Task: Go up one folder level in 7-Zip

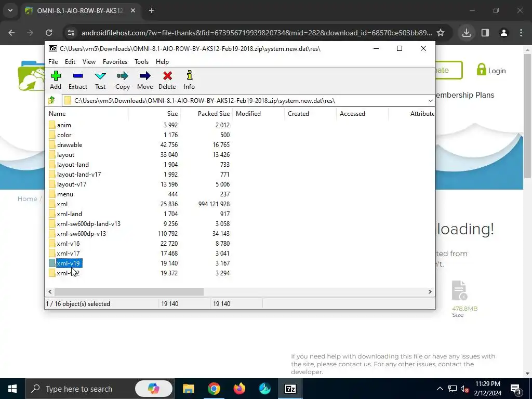Action: tap(51, 100)
